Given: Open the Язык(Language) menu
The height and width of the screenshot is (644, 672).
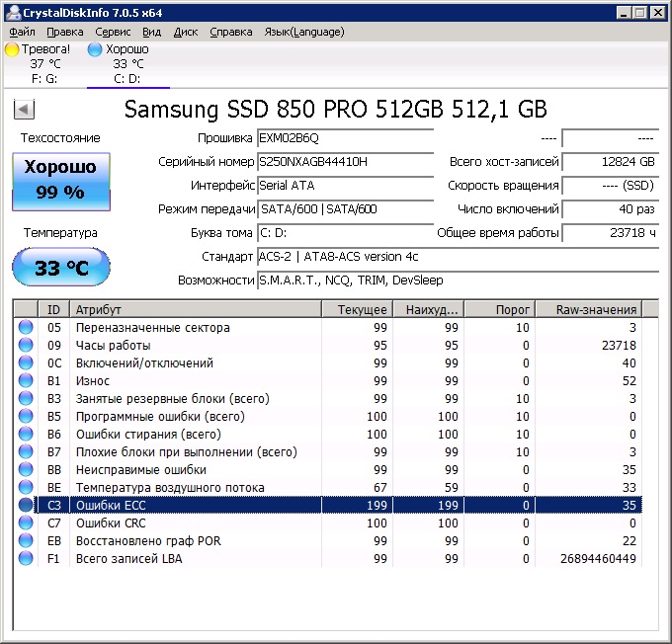Looking at the screenshot, I should click(x=304, y=33).
